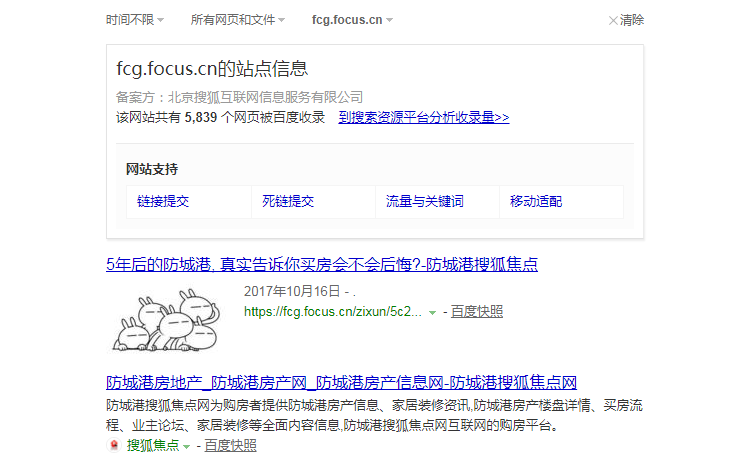
Task: Open the result 5年后的防城港 买房会不会后悔
Action: pos(322,264)
